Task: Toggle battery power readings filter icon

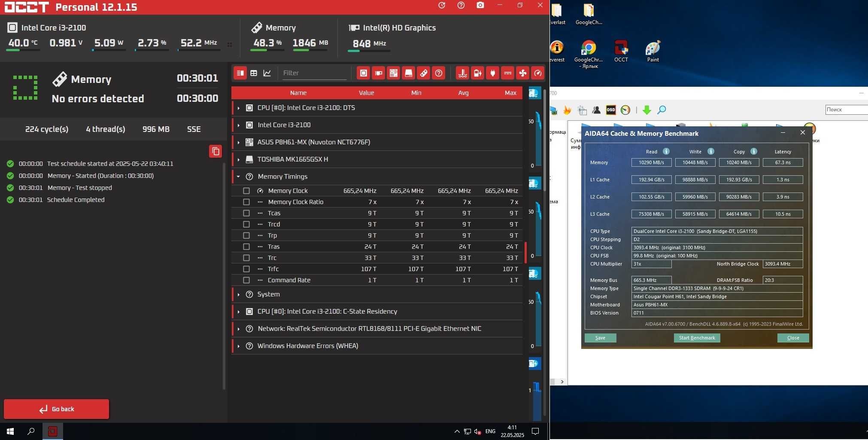Action: 477,73
